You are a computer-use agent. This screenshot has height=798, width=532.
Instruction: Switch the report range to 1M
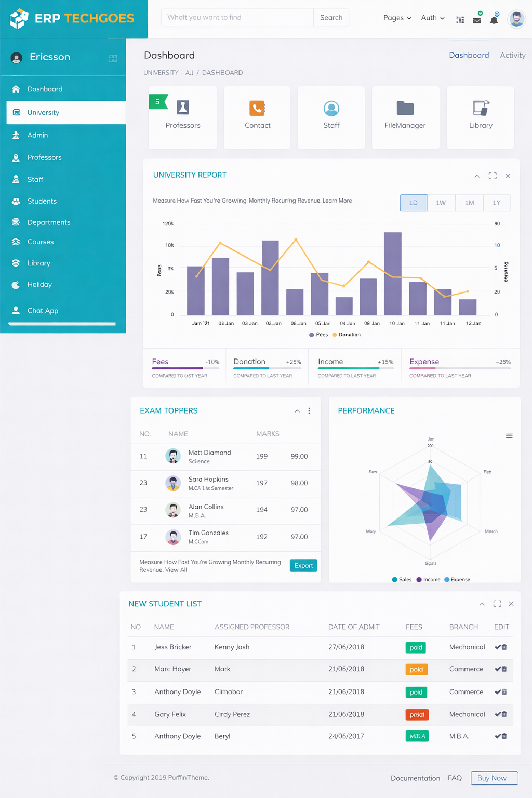click(x=469, y=203)
